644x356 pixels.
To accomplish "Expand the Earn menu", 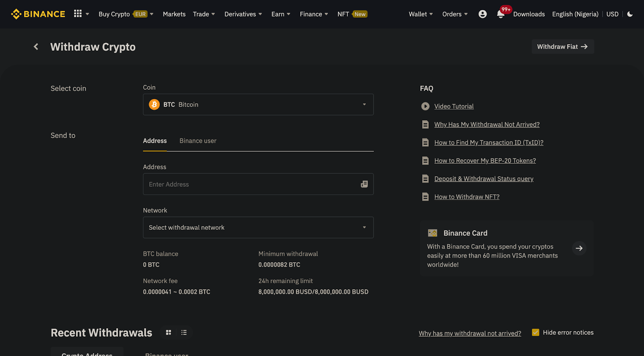I will [x=281, y=14].
